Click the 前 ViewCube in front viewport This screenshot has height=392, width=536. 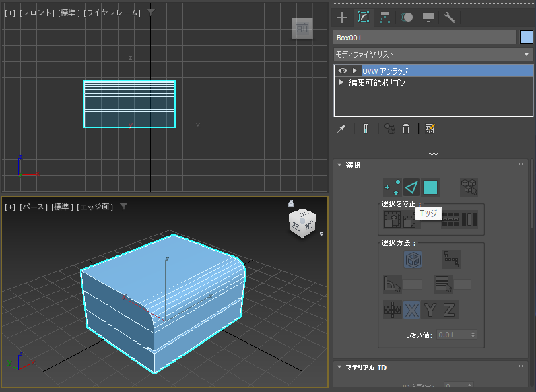tap(302, 28)
